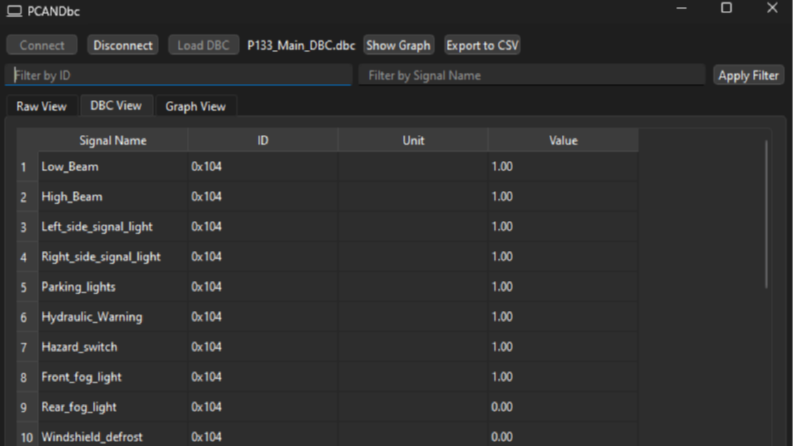Screen dimensions: 793x446
Task: Click the Value column header
Action: pos(563,140)
